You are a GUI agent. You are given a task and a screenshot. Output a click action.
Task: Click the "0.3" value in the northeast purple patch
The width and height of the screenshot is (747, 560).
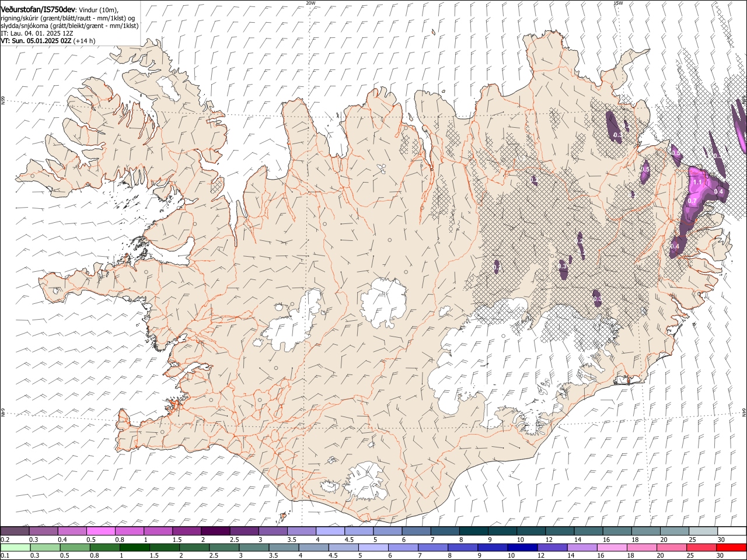click(x=617, y=135)
